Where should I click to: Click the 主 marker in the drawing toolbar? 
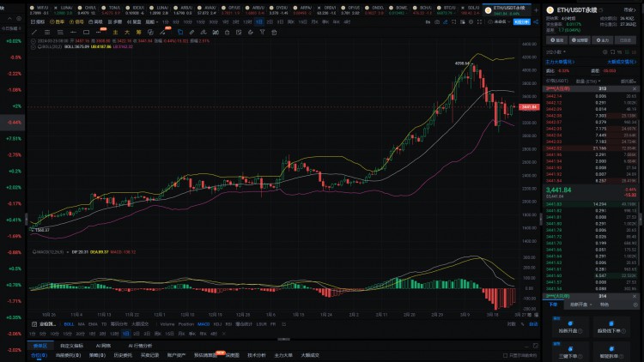click(115, 32)
